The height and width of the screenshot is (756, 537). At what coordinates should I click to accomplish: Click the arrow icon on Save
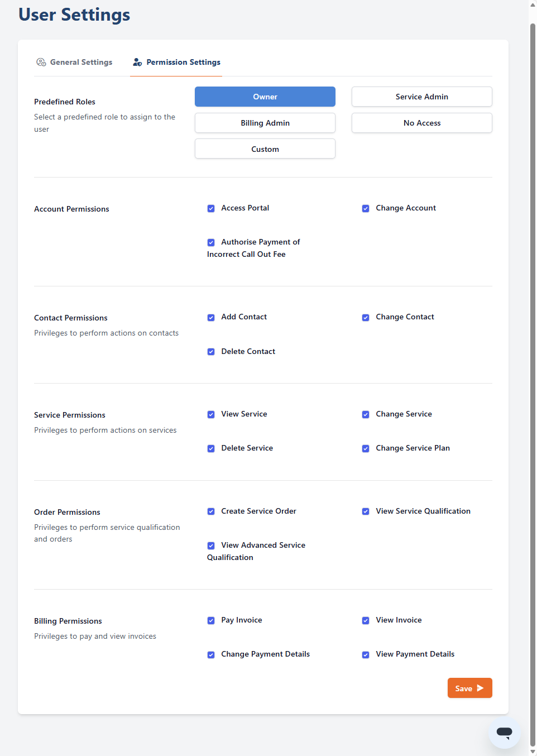(480, 688)
